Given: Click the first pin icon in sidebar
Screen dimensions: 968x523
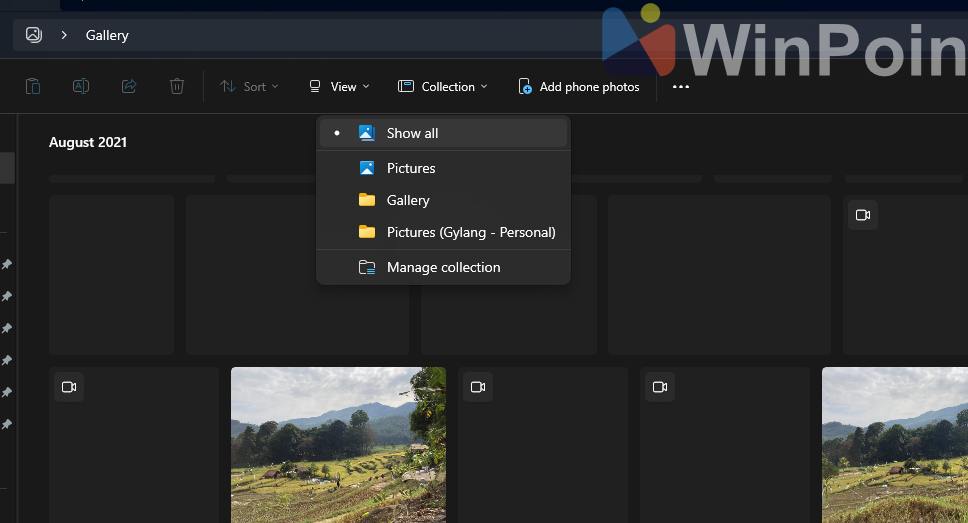Looking at the screenshot, I should [x=7, y=265].
